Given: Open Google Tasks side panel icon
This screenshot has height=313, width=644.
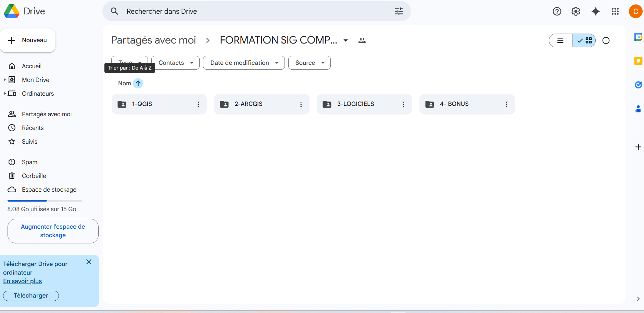Looking at the screenshot, I should tap(638, 85).
